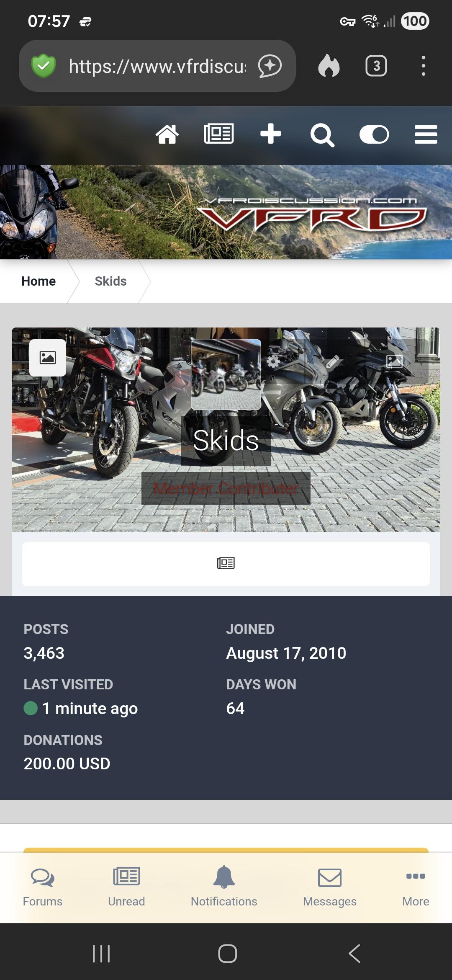
Task: Open cover photo options image button
Action: pos(48,358)
